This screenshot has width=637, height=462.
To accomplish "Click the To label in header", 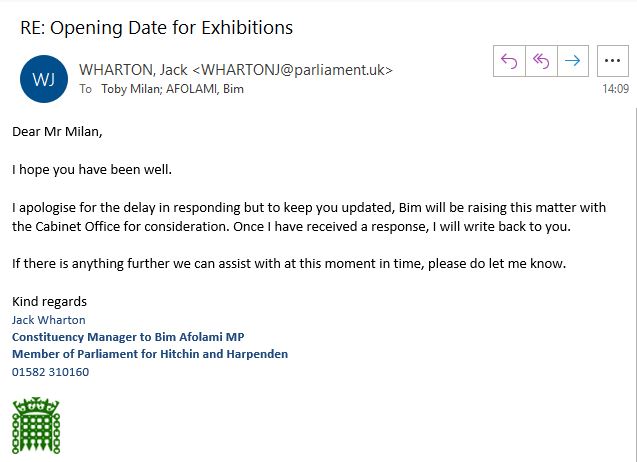I will tap(85, 89).
